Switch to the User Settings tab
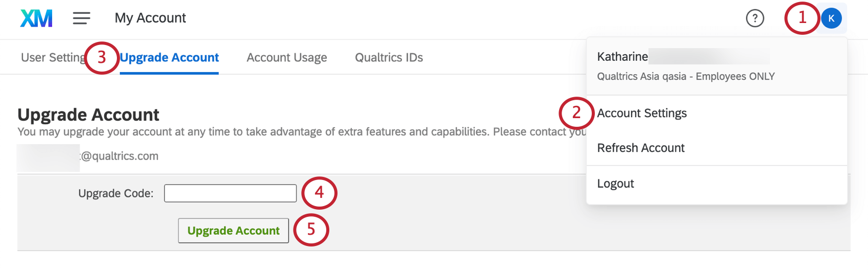 [53, 57]
